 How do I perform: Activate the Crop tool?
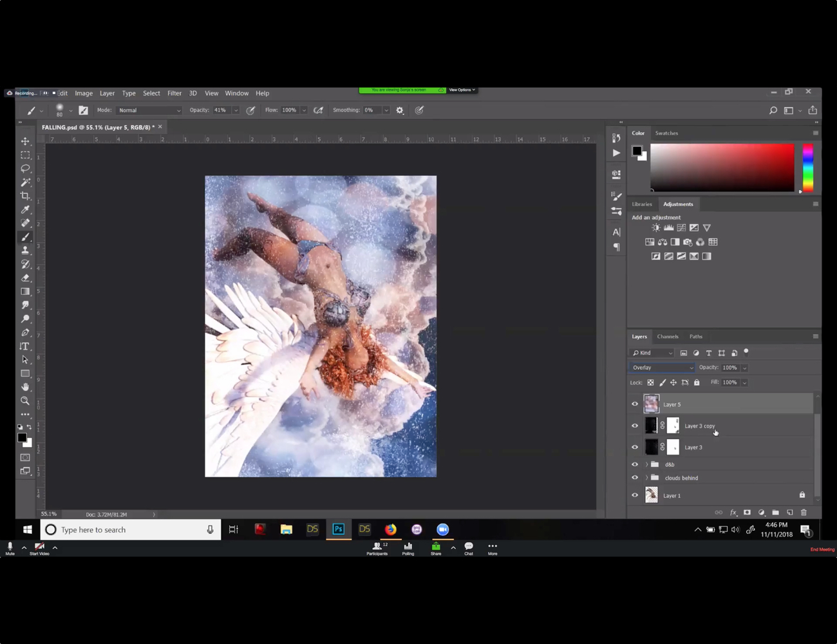click(26, 196)
